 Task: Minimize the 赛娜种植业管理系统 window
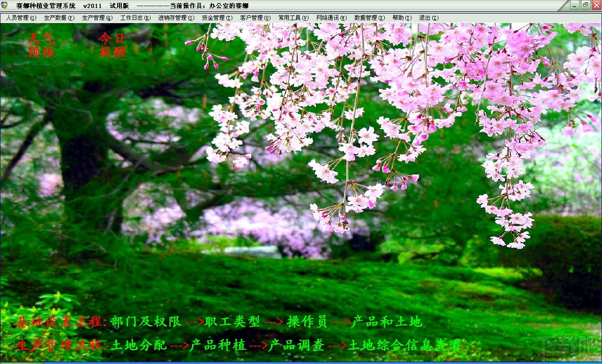(575, 5)
